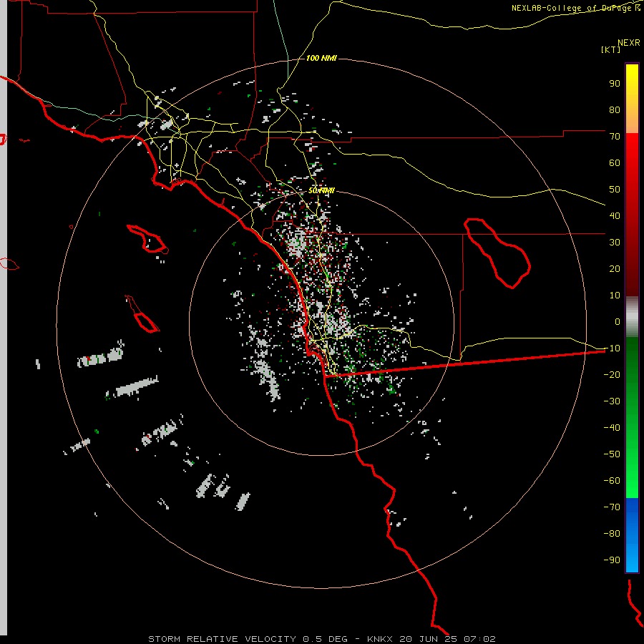Viewport: 644px width, 644px height.
Task: Select the -50 value on the velocity scale
Action: (x=612, y=454)
